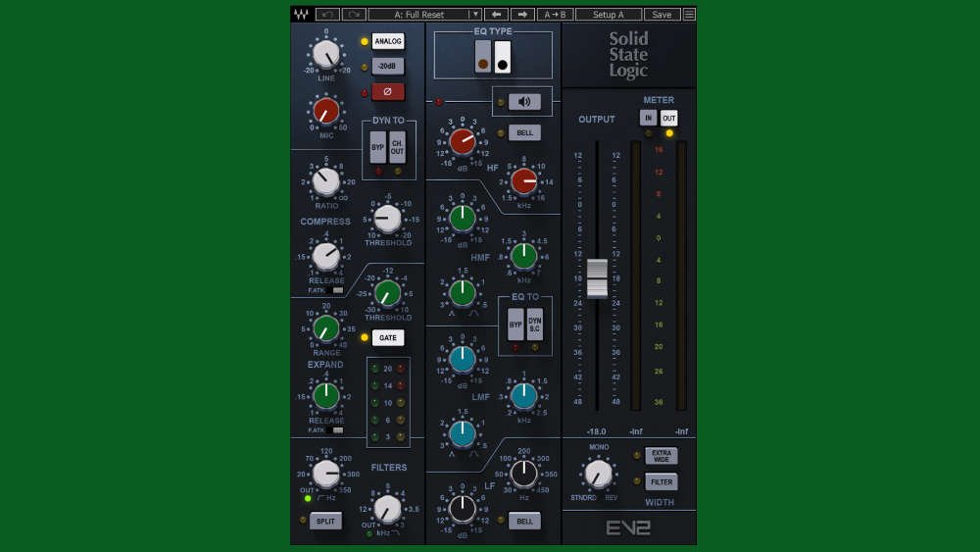Switch meter to IN
The width and height of the screenshot is (980, 552).
(x=648, y=118)
